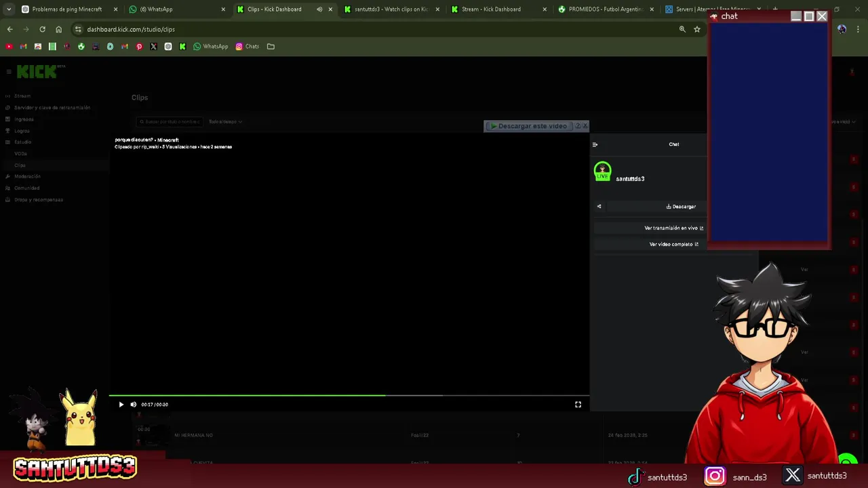This screenshot has width=868, height=488.
Task: Open the Kick bookmark in bookmarks bar
Action: (182, 47)
